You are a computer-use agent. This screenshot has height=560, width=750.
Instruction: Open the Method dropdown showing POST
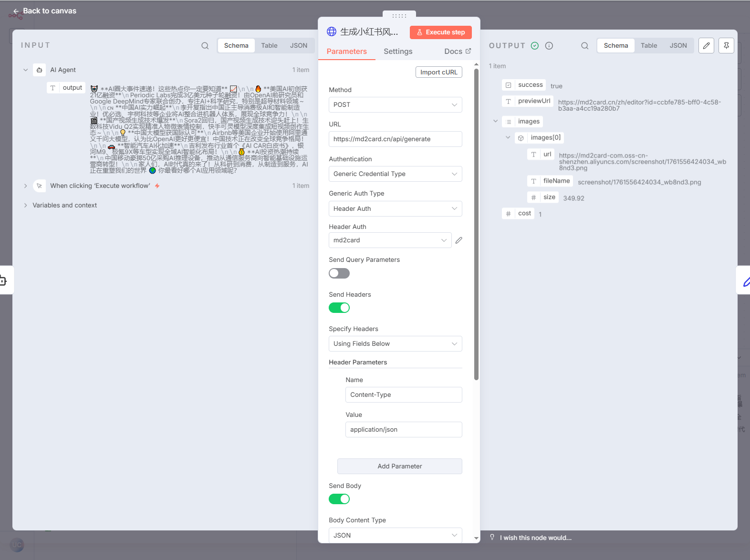pyautogui.click(x=396, y=105)
